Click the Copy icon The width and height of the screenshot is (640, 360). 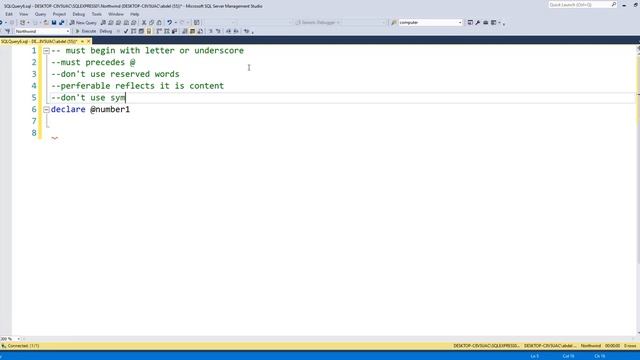pyautogui.click(x=151, y=22)
